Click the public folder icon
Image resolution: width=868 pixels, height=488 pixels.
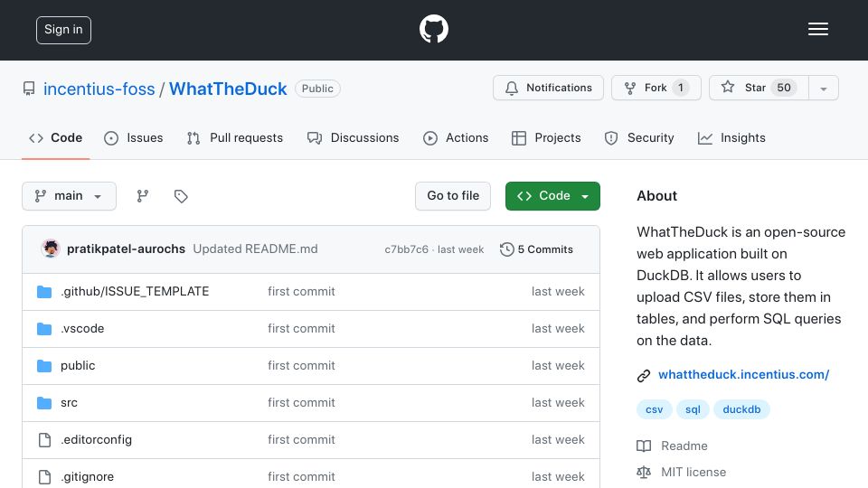[x=44, y=366]
